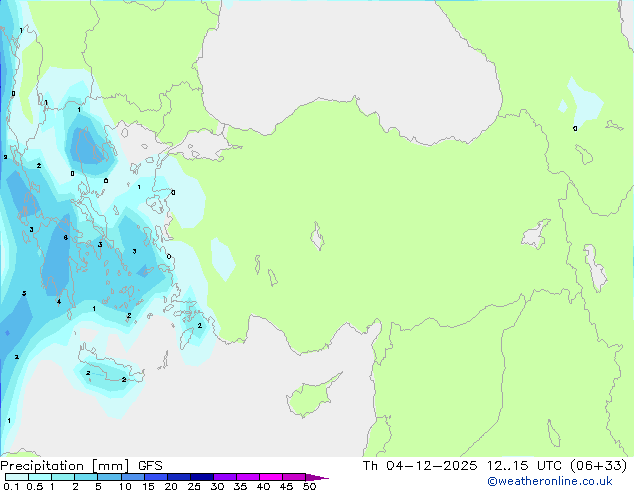Click the 25–30 mm navy legend swatch
Viewport: 634px width, 490px height.
[202, 477]
